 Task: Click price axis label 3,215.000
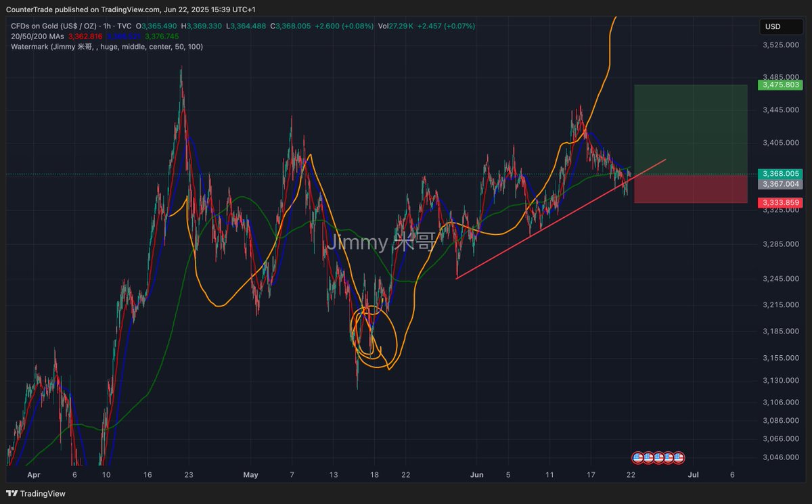pos(782,305)
